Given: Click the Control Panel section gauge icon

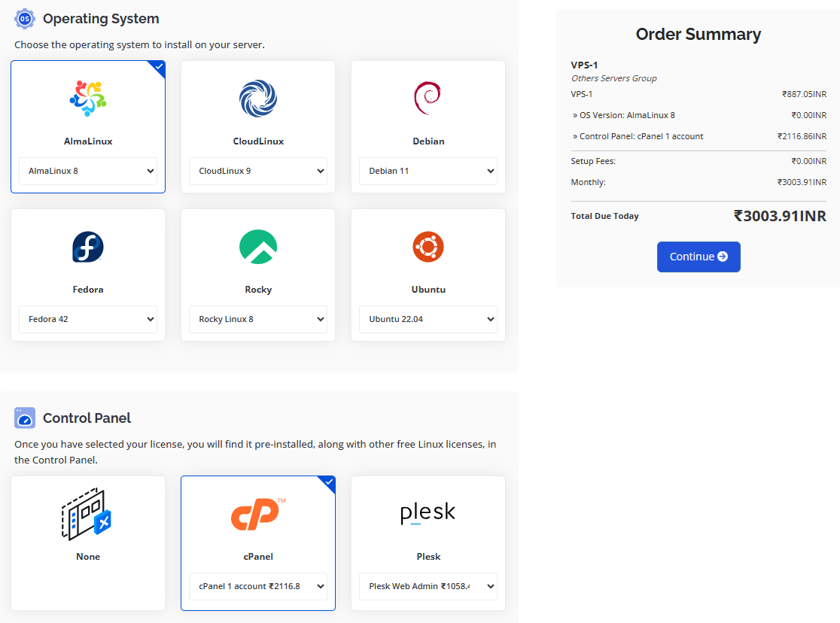Looking at the screenshot, I should (25, 418).
